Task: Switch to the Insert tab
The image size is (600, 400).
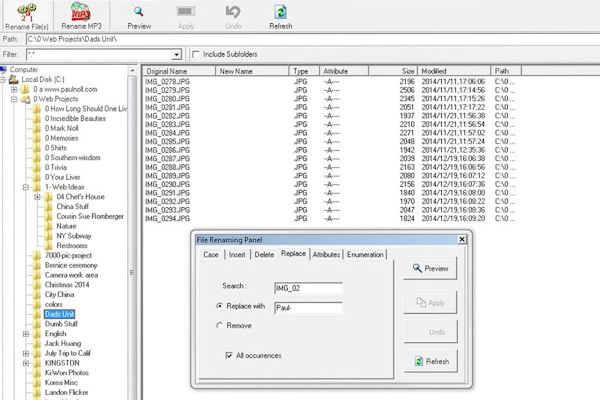Action: click(237, 255)
